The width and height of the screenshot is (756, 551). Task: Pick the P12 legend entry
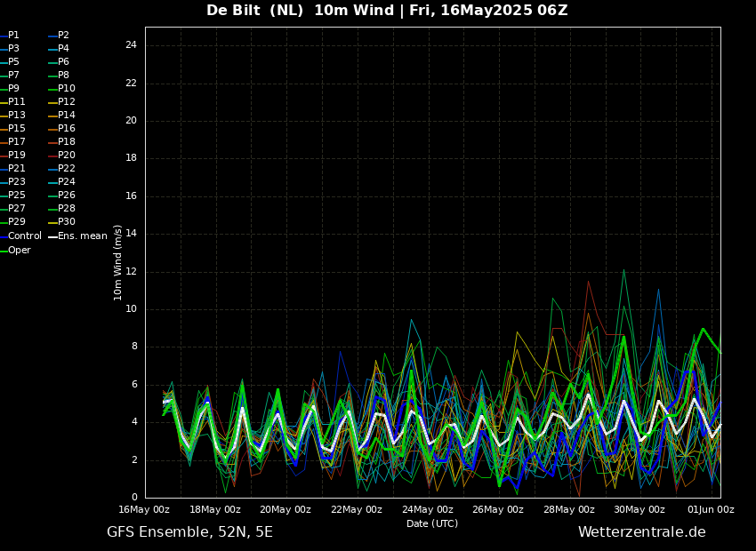67,102
